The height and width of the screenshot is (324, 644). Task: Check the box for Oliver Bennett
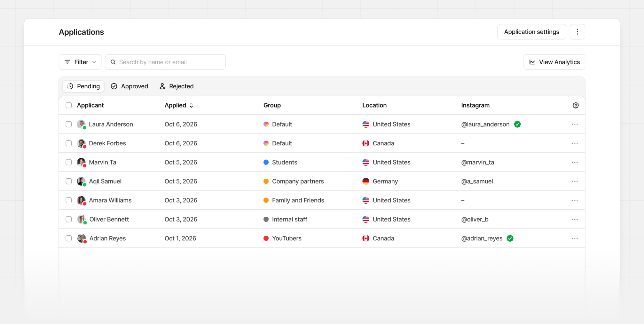pos(69,219)
